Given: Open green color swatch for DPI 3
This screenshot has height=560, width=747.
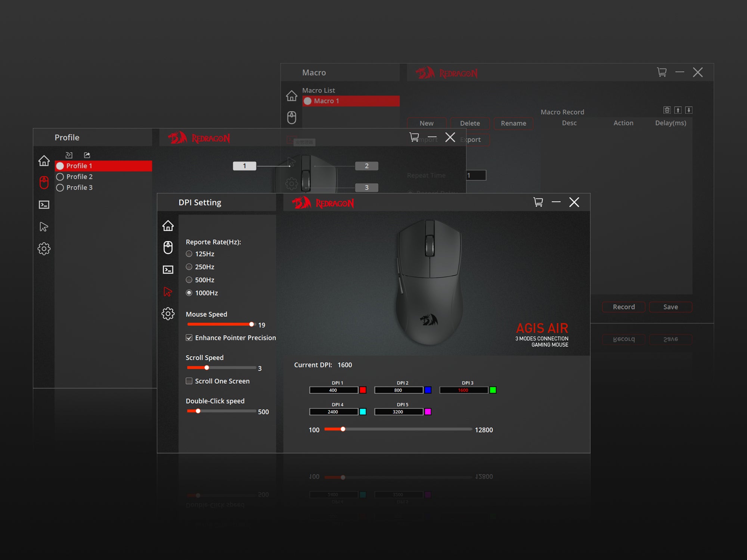Looking at the screenshot, I should coord(493,390).
